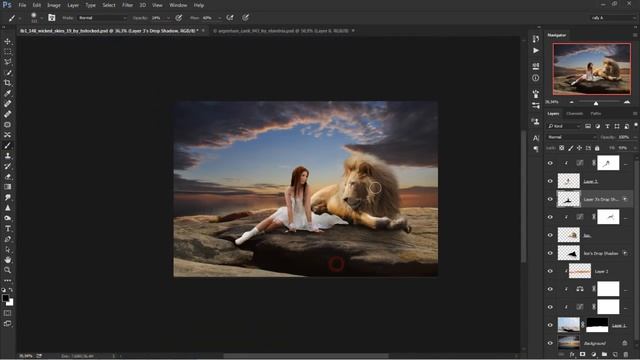This screenshot has height=360, width=640.
Task: Select the Gradient tool
Action: coord(7,187)
